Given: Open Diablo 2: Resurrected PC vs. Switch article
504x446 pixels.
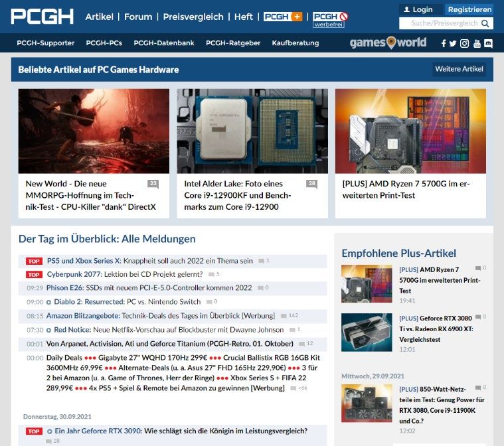Looking at the screenshot, I should click(x=127, y=302).
